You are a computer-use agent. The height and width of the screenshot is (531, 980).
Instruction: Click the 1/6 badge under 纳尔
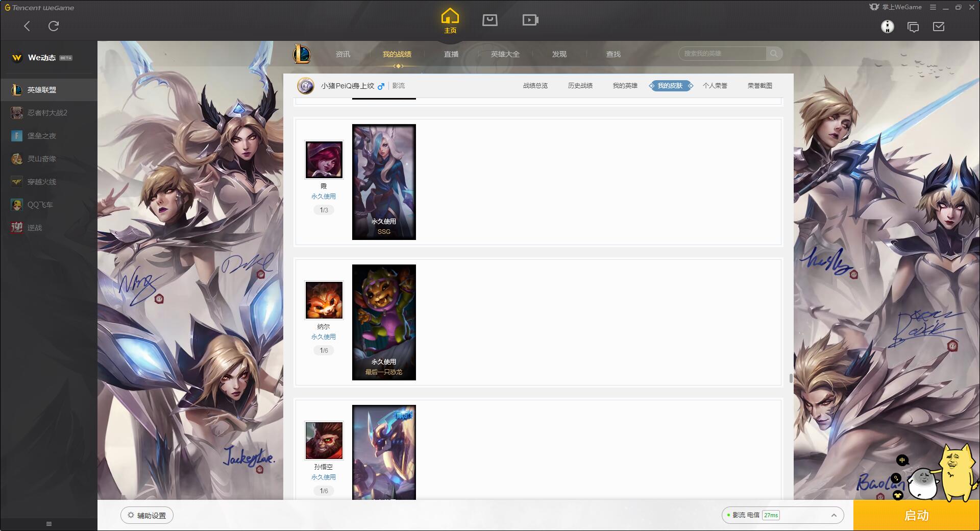tap(324, 350)
